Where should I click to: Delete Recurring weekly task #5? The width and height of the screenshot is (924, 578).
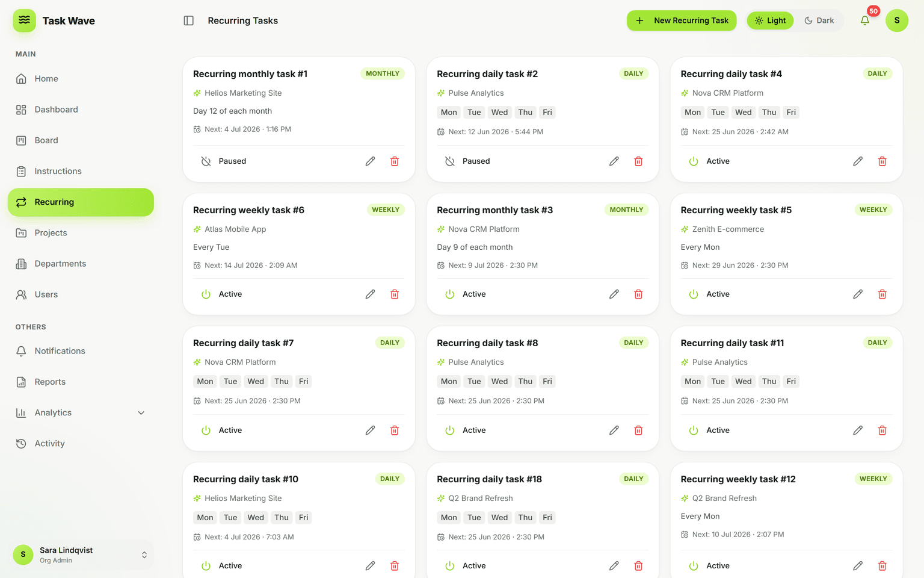pos(882,294)
